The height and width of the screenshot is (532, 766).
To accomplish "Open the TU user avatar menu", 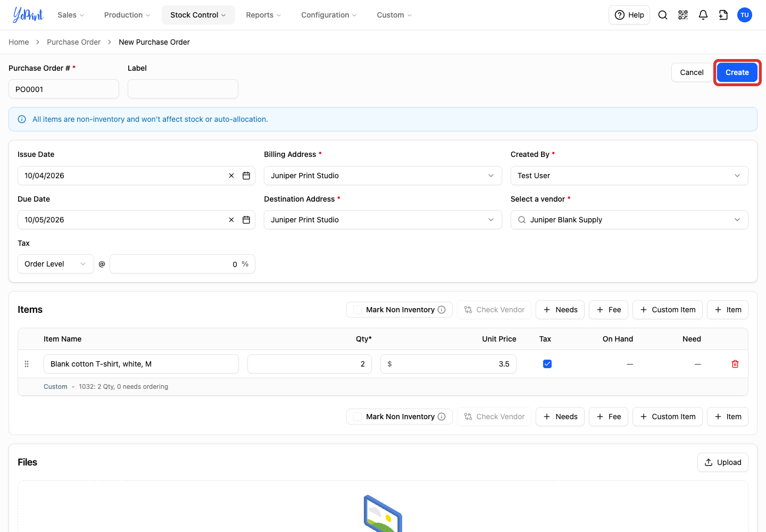I will [x=745, y=15].
